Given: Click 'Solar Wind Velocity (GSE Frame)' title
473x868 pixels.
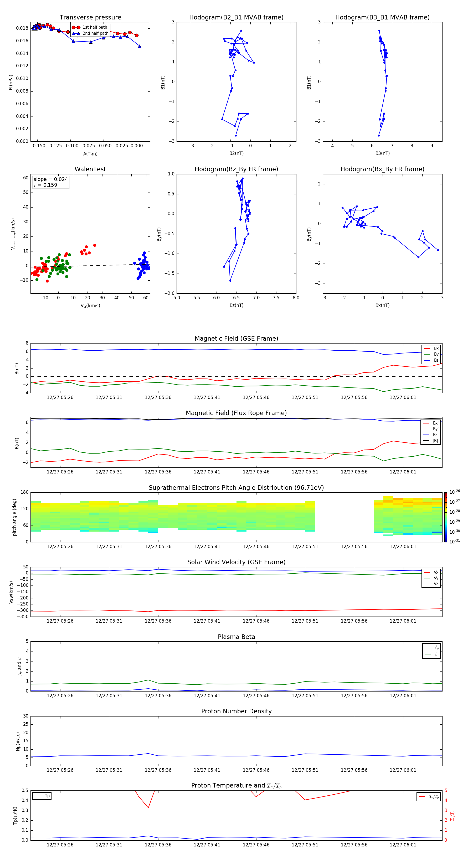Looking at the screenshot, I should [236, 562].
